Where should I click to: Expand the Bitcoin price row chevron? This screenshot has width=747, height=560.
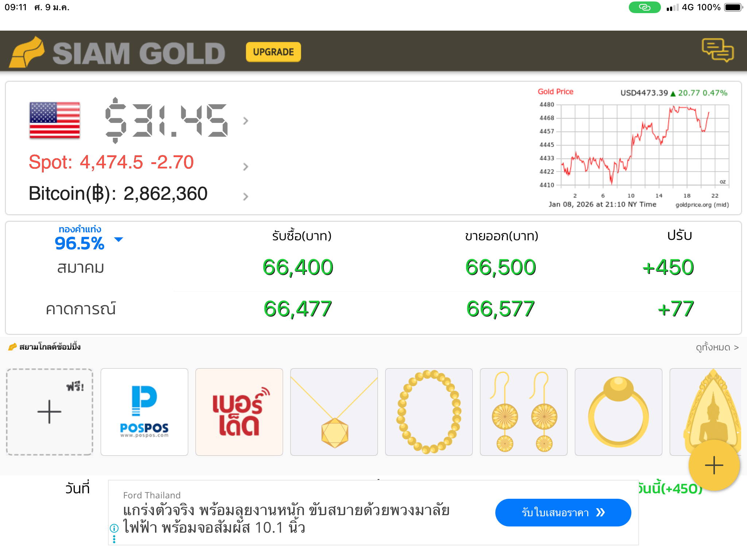(x=245, y=197)
